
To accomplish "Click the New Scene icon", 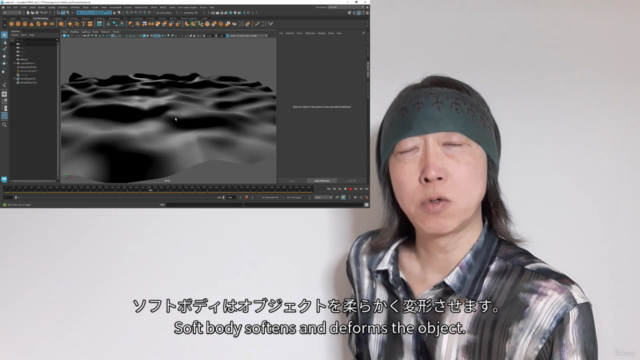I will pos(28,13).
